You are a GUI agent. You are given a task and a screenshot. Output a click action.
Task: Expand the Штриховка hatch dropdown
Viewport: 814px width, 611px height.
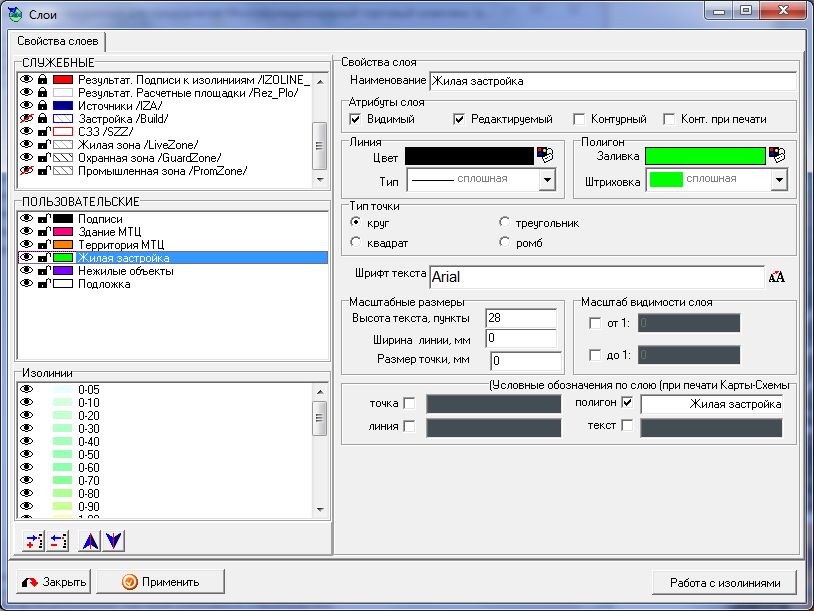tap(779, 180)
